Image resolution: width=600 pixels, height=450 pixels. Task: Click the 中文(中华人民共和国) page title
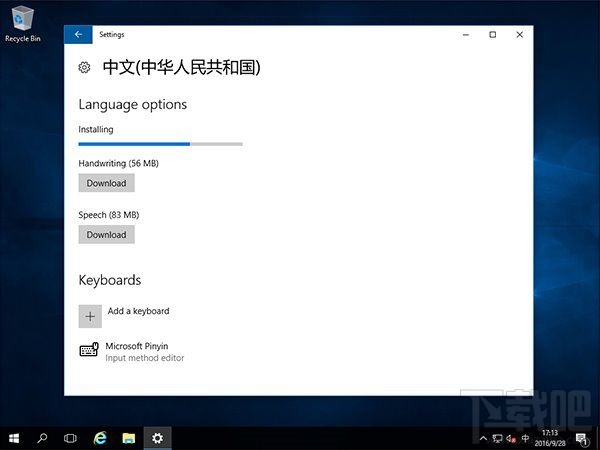pos(181,67)
